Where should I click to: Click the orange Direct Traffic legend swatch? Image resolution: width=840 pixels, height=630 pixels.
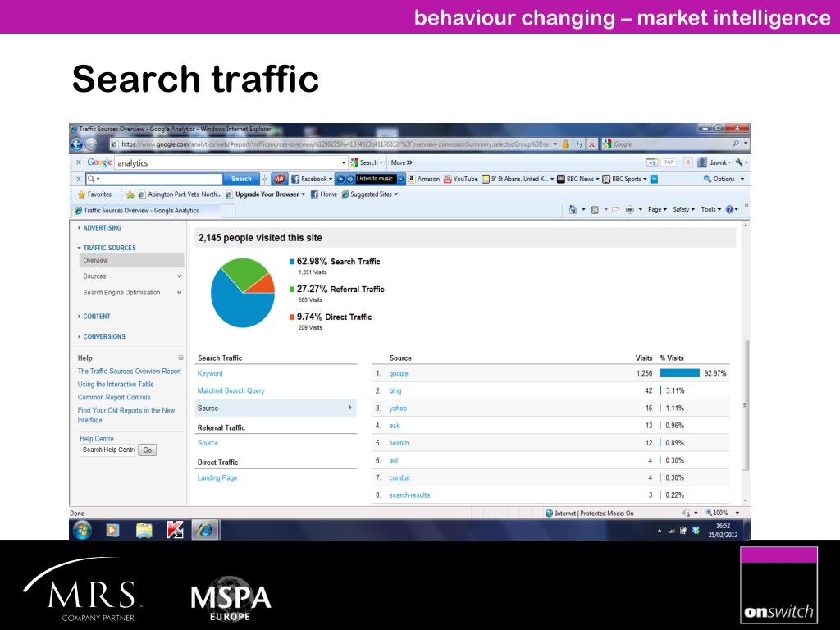click(x=292, y=317)
